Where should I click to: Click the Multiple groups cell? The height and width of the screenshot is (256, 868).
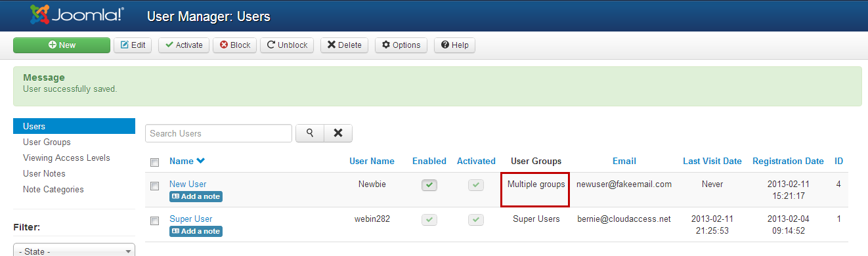pos(536,184)
